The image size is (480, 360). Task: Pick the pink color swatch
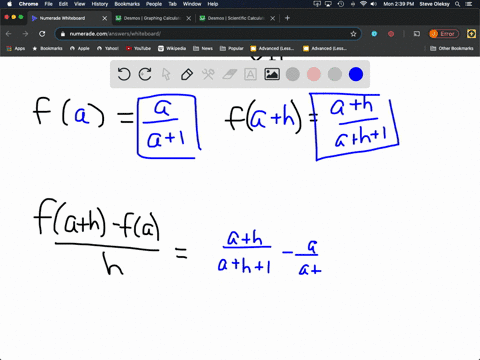[314, 74]
